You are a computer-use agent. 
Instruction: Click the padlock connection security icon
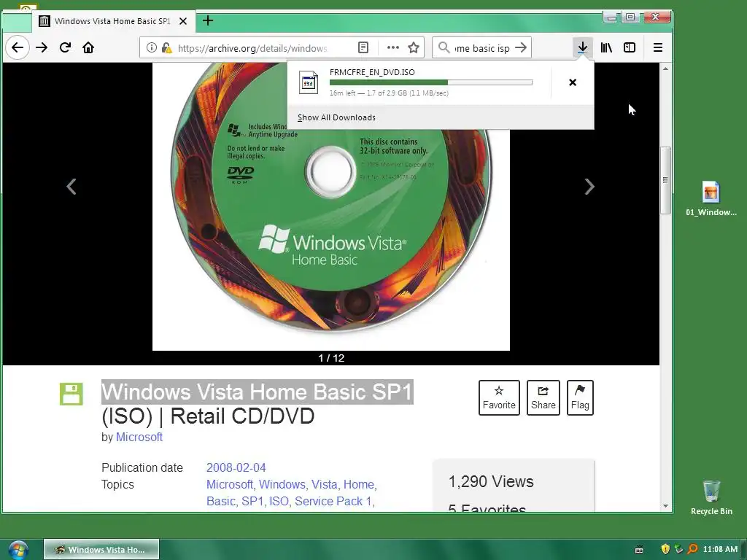(166, 47)
